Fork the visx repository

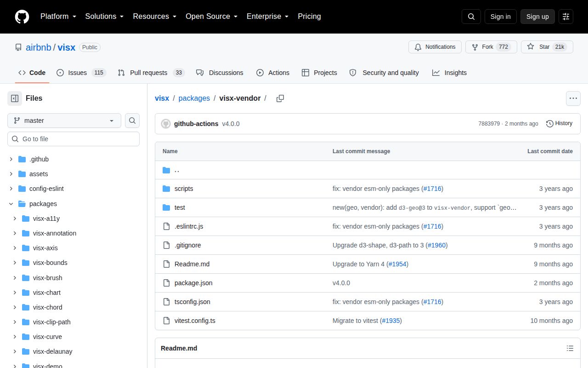click(491, 47)
